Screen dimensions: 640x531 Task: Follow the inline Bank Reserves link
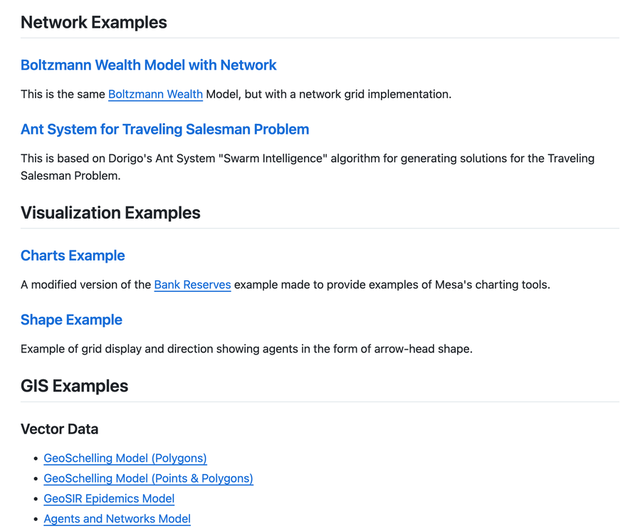(192, 285)
